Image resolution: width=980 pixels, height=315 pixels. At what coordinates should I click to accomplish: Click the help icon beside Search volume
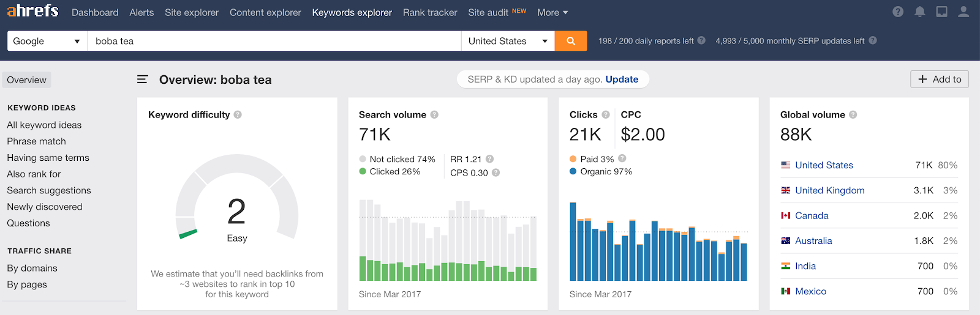point(434,114)
